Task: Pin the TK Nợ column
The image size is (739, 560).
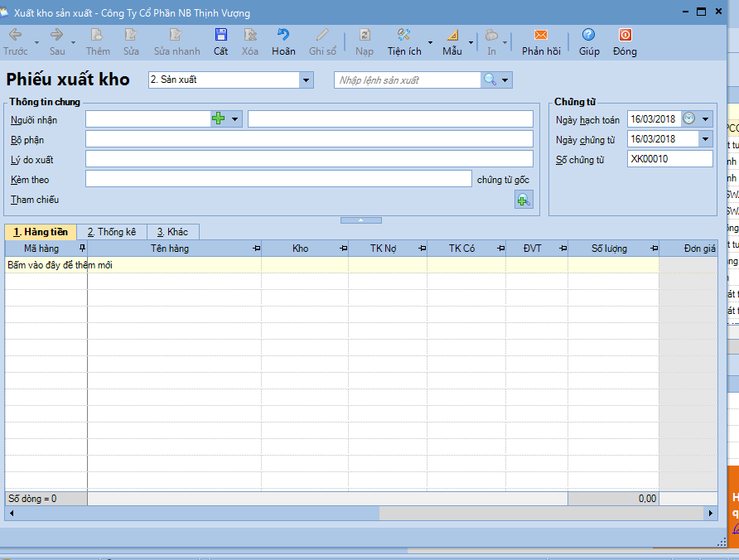Action: click(423, 248)
